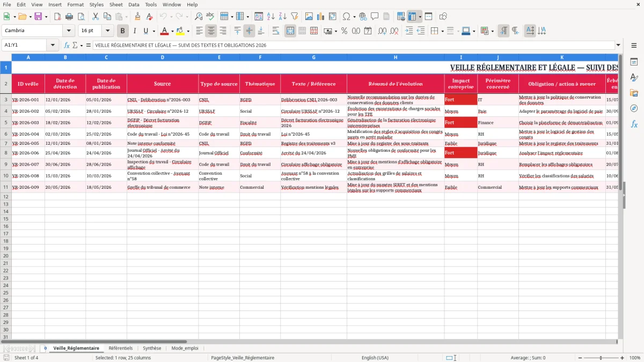Click the English (USA) language status
This screenshot has height=362, width=644.
coord(375,358)
